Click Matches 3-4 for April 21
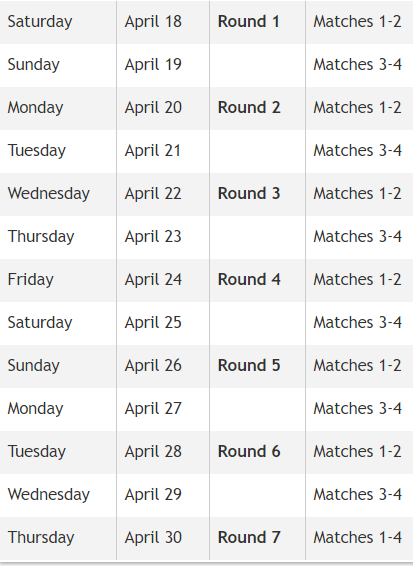The width and height of the screenshot is (413, 566). pos(357,150)
